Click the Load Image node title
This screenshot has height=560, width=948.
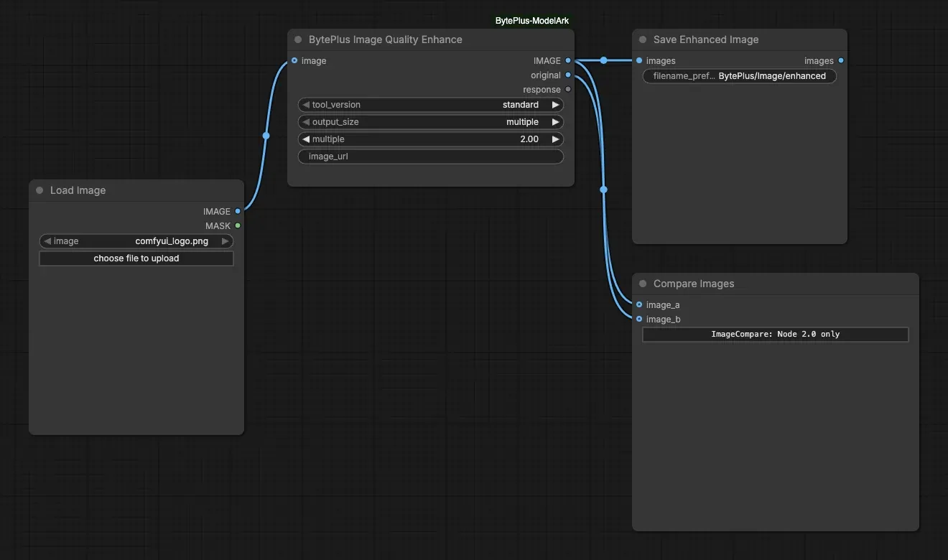78,190
